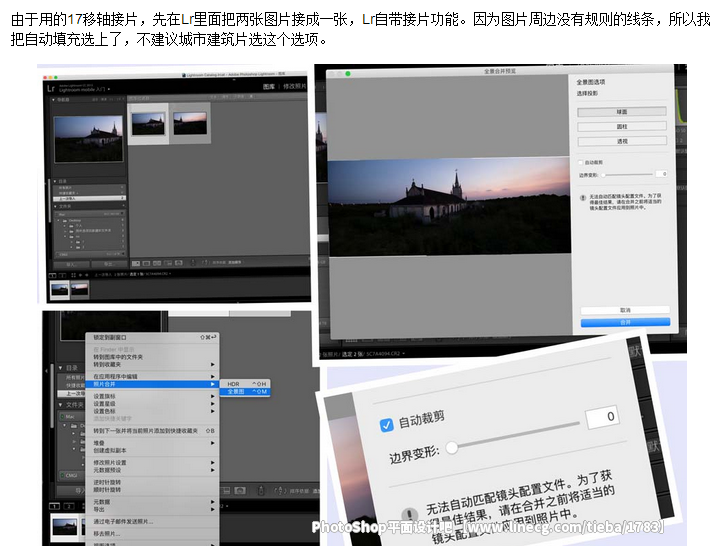Click 边界变形 value field in panorama dialog
The image size is (720, 546).
coord(661,174)
